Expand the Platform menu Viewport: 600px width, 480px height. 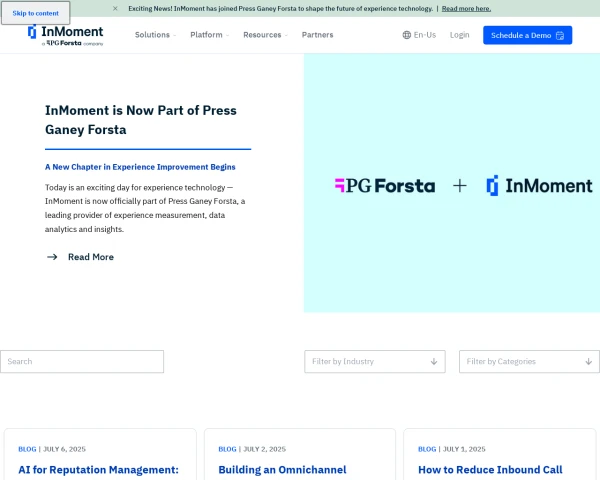point(210,35)
